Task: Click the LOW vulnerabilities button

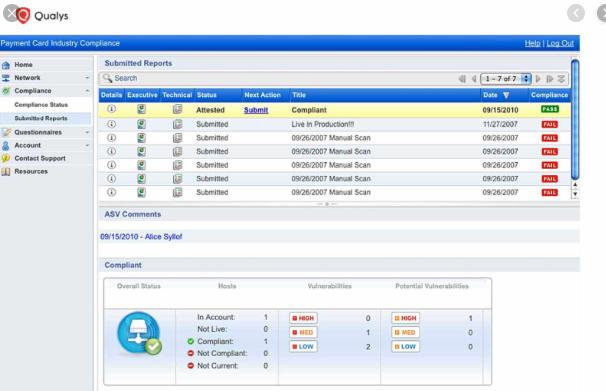Action: (x=303, y=347)
